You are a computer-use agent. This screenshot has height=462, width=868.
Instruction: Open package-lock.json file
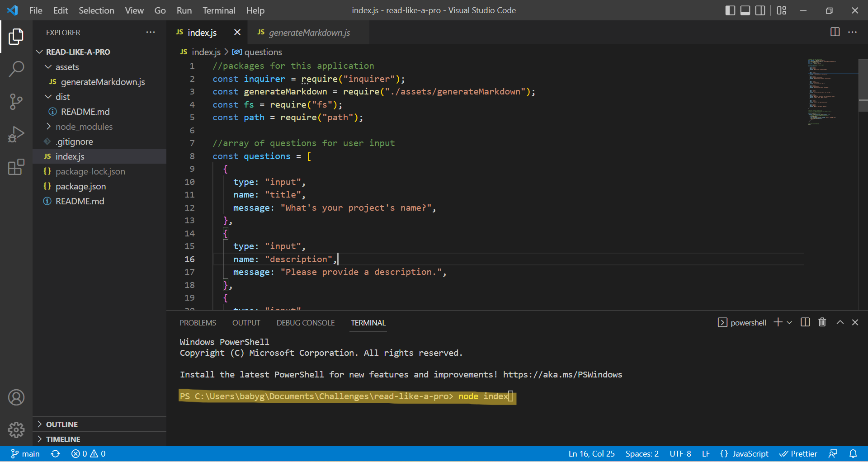click(99, 171)
